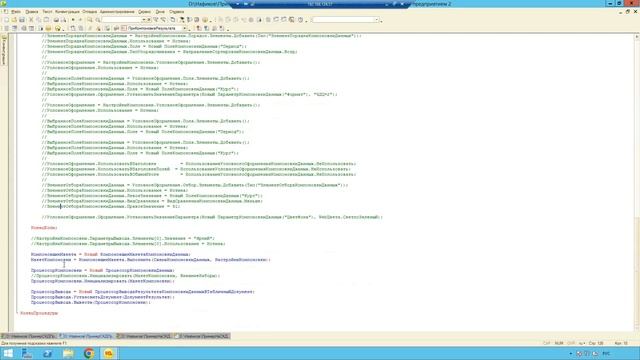Open the Справка menu
The height and width of the screenshot is (360, 640).
click(x=177, y=12)
